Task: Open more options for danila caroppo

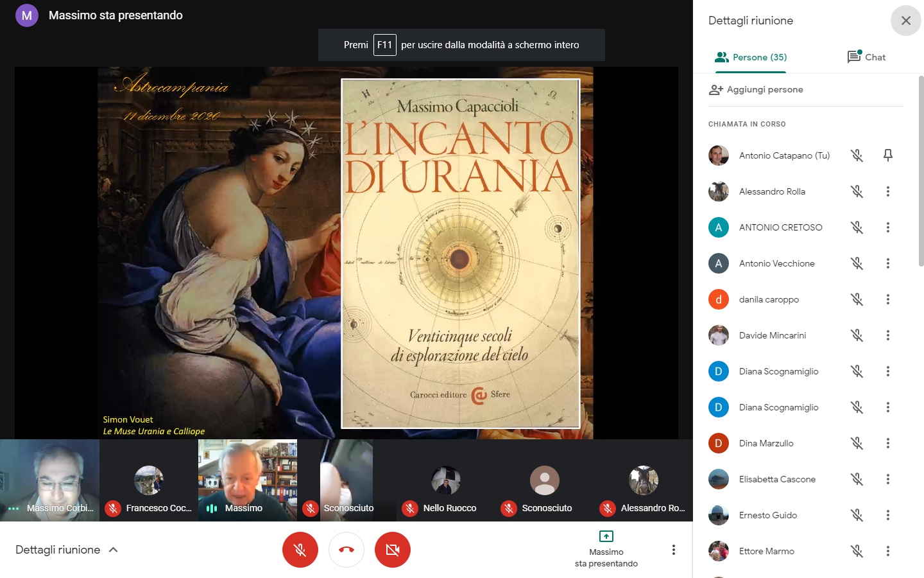Action: 888,299
